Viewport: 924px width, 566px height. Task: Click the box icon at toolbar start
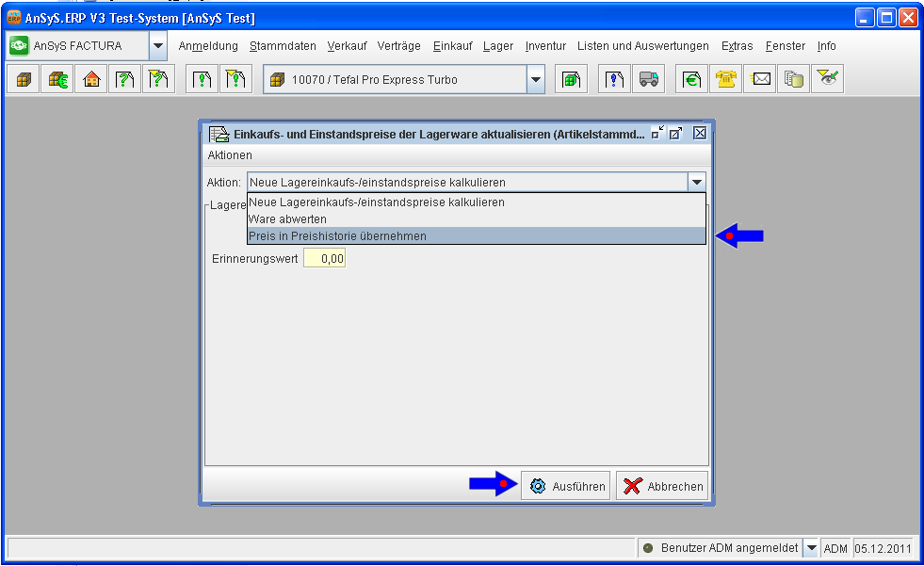pos(24,80)
